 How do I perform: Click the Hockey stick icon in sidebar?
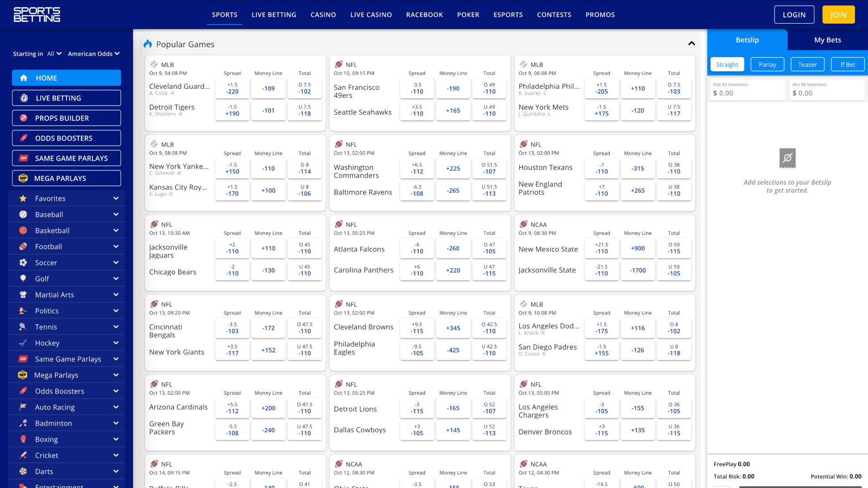(x=23, y=343)
